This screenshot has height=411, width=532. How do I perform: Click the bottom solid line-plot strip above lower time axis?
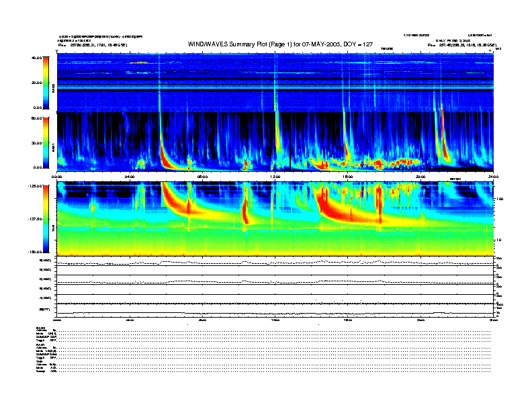pos(275,311)
